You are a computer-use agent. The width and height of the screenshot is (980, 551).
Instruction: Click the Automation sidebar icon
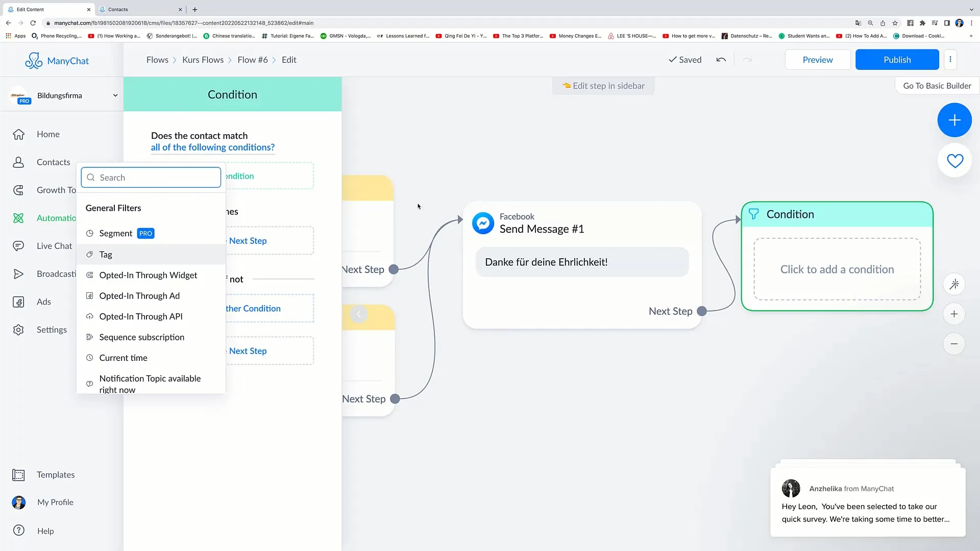tap(18, 217)
